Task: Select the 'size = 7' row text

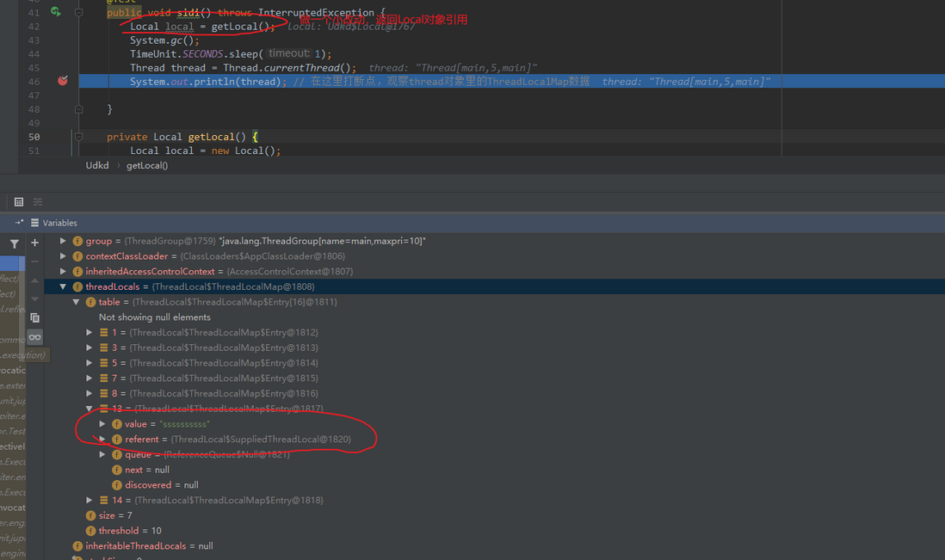Action: [x=115, y=515]
